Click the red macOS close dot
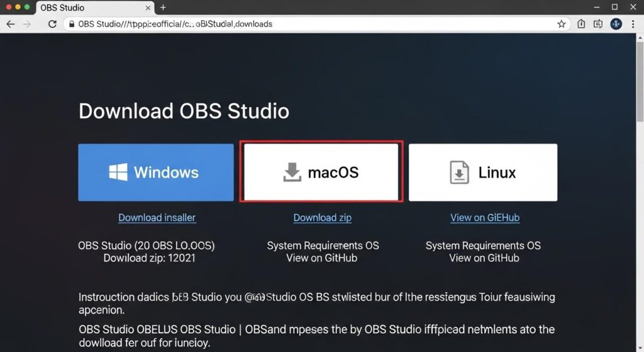Screen dimensions: 644x352 pos(8,7)
